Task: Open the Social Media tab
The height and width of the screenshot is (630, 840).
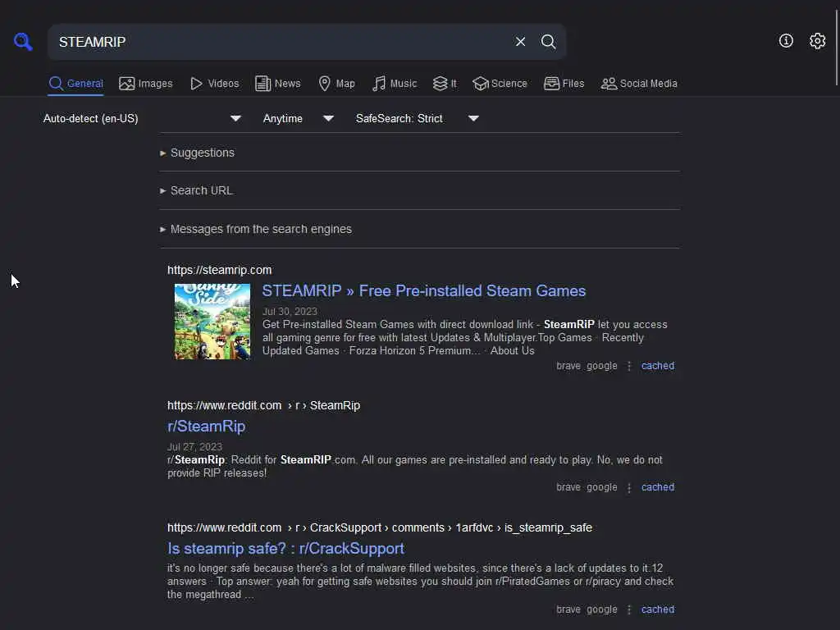Action: (x=639, y=84)
